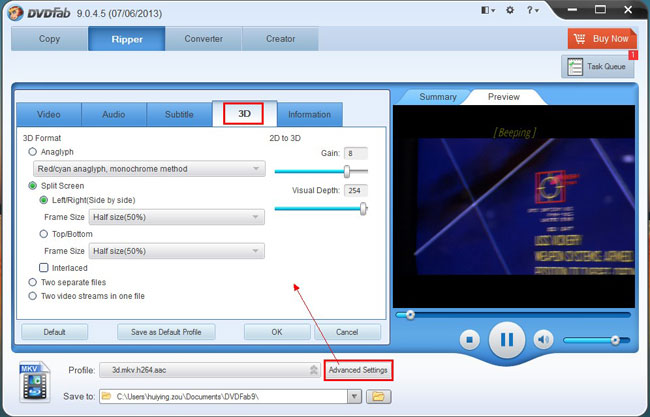Open the Subtitle settings tab
This screenshot has width=650, height=417.
click(x=179, y=114)
